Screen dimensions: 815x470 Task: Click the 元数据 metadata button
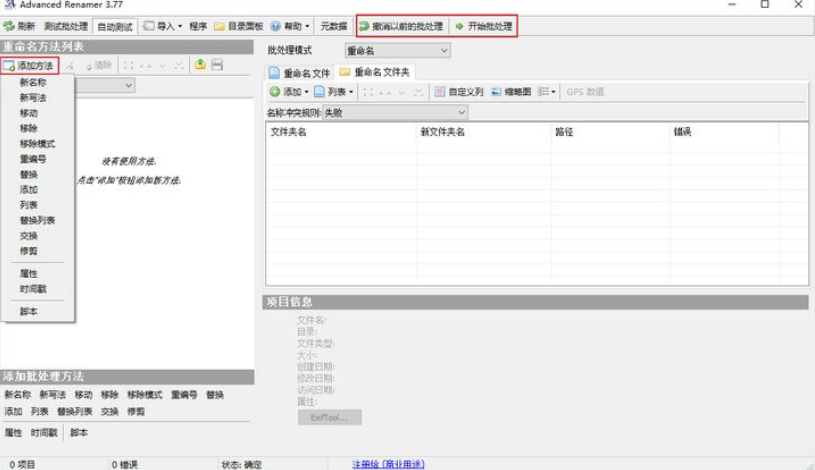334,26
